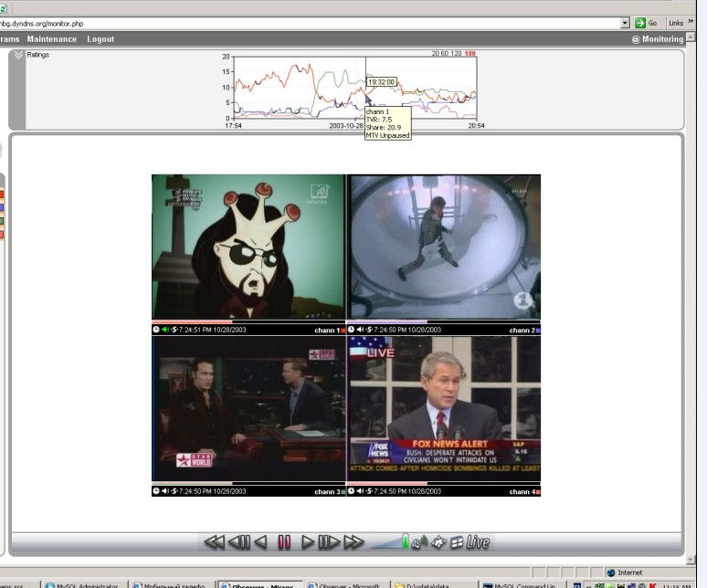Click the chann 2 label
The height and width of the screenshot is (588, 707).
click(x=522, y=331)
